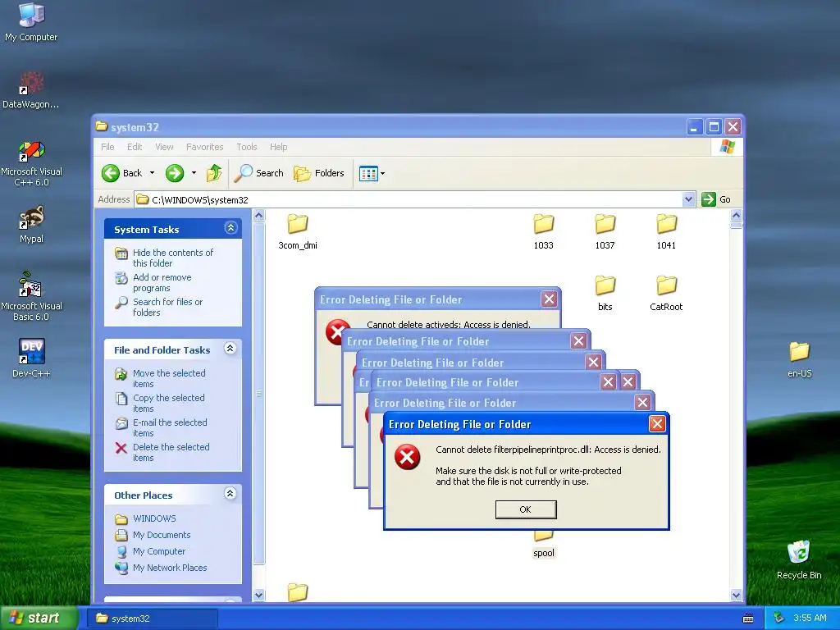This screenshot has width=840, height=630.
Task: Click Copy the selected items
Action: click(x=168, y=403)
